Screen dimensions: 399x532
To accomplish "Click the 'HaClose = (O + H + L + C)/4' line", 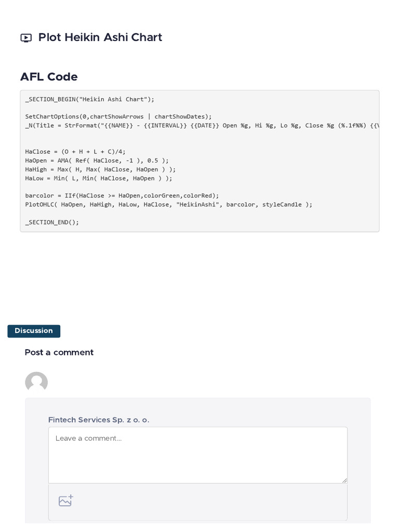I will pyautogui.click(x=75, y=152).
